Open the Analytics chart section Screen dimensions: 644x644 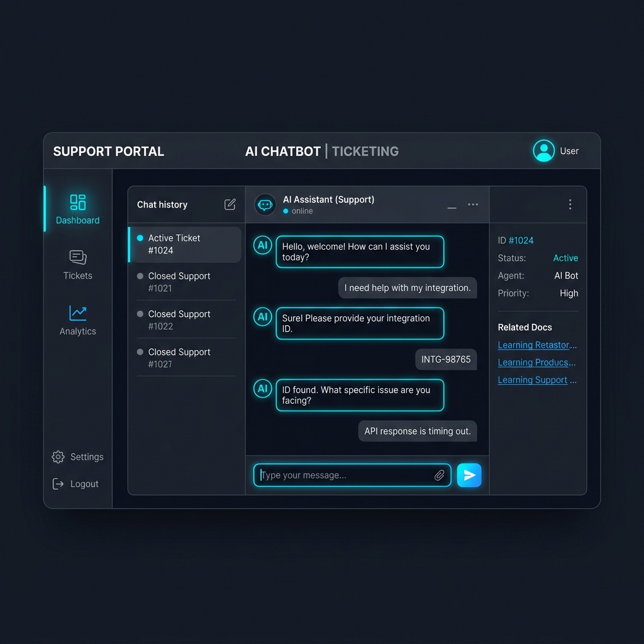coord(77,320)
